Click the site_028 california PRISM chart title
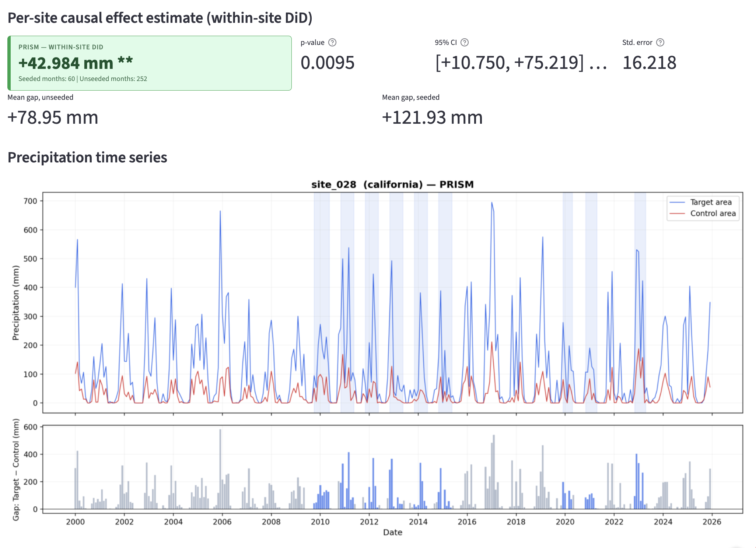This screenshot has height=548, width=756. [392, 184]
